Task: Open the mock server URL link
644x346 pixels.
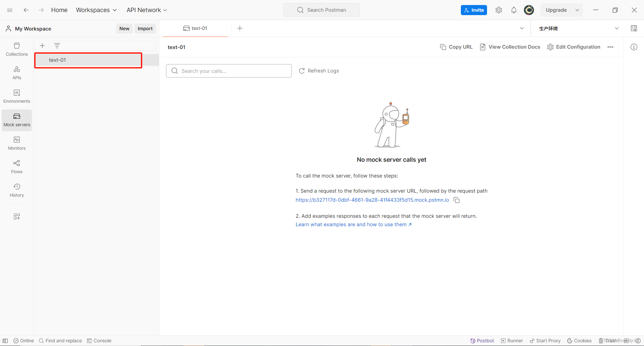Action: pyautogui.click(x=372, y=200)
